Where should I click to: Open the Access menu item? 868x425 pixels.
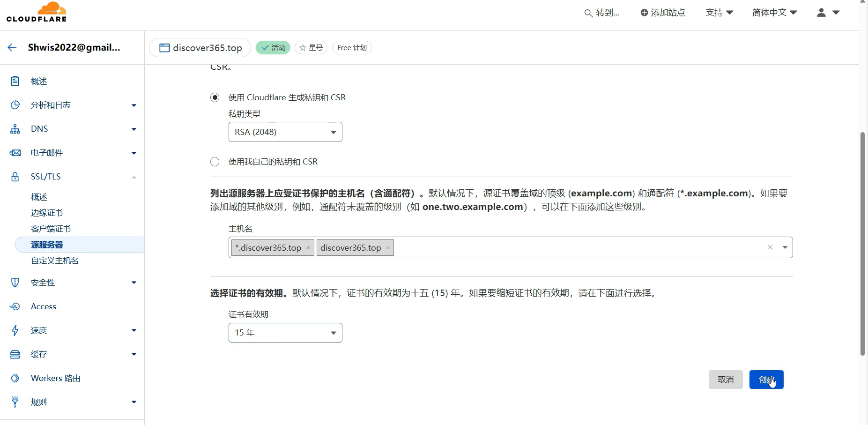coord(44,306)
